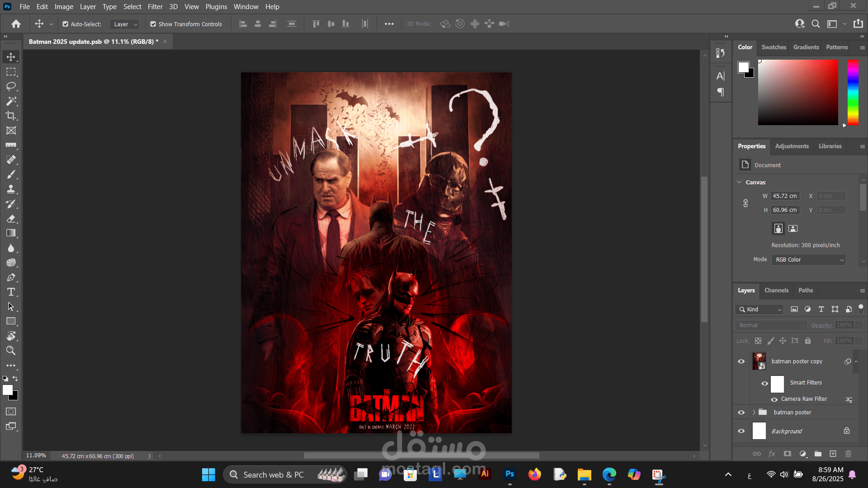Screen dimensions: 868x488
Task: Select the Horizontal Type tool
Action: [11, 292]
